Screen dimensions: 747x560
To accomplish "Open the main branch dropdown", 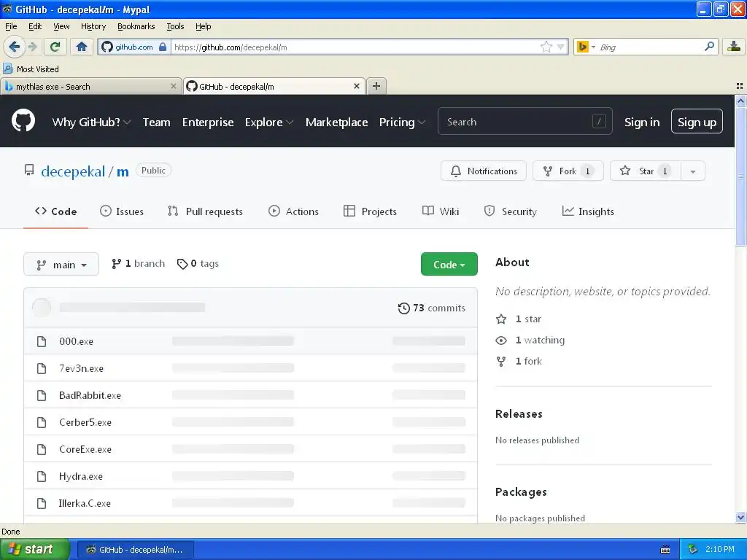I will 61,264.
